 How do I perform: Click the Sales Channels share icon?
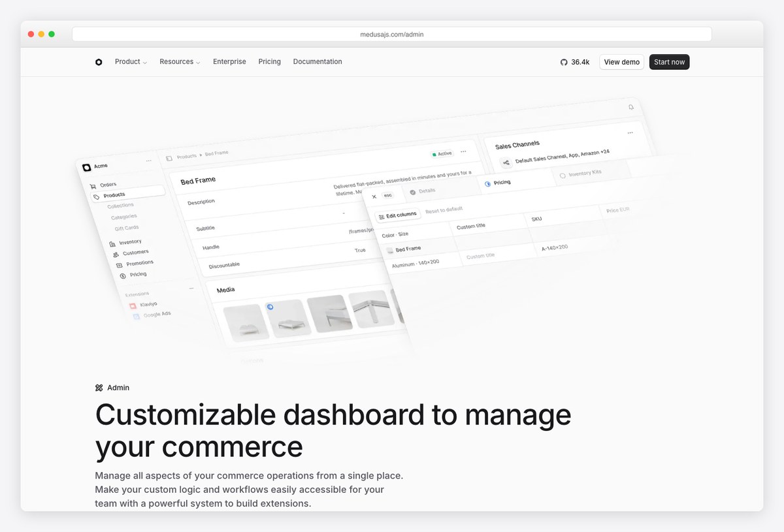point(506,163)
